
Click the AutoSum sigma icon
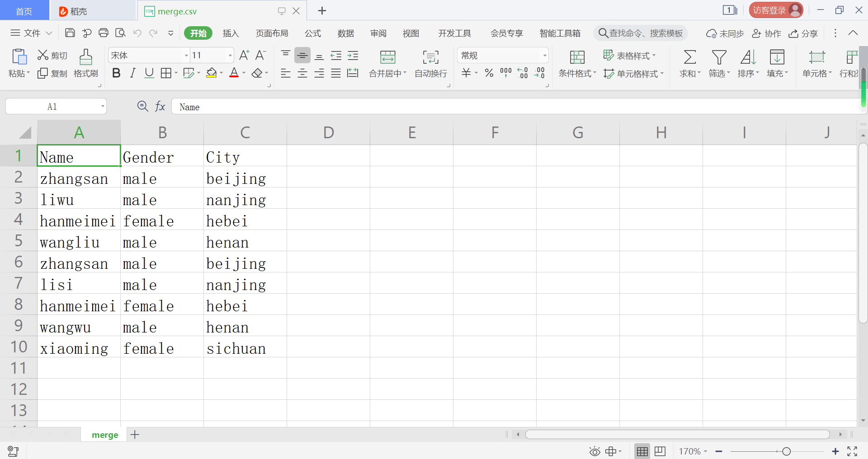[x=689, y=57]
